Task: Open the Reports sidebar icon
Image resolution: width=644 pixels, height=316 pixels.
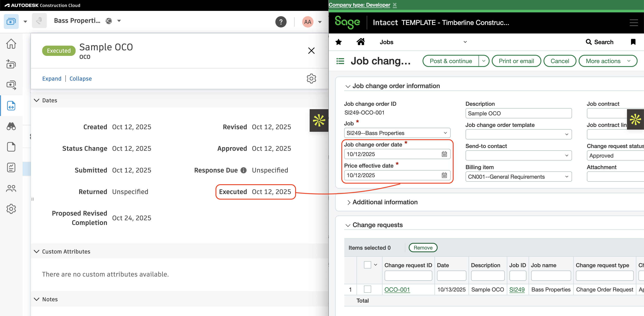Action: click(11, 168)
